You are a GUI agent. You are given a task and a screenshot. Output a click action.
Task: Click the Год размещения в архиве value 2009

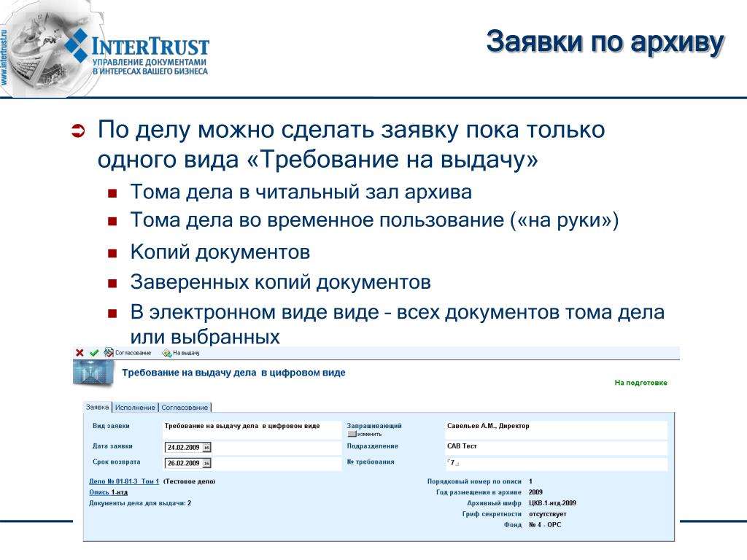[535, 492]
